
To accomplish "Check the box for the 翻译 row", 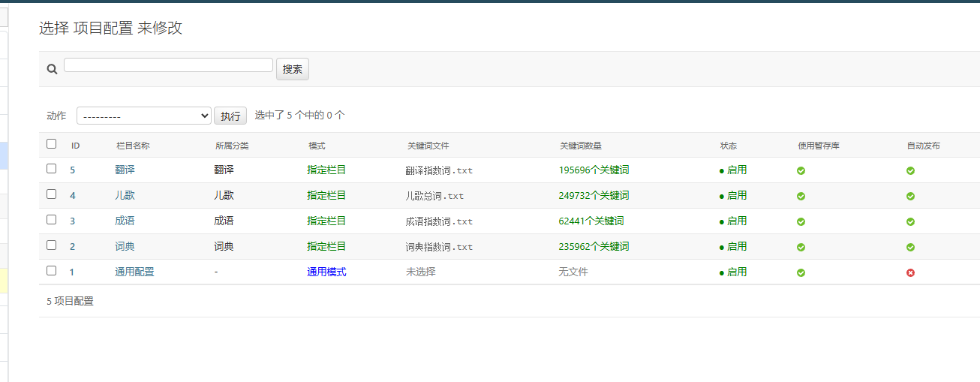I will pyautogui.click(x=51, y=169).
